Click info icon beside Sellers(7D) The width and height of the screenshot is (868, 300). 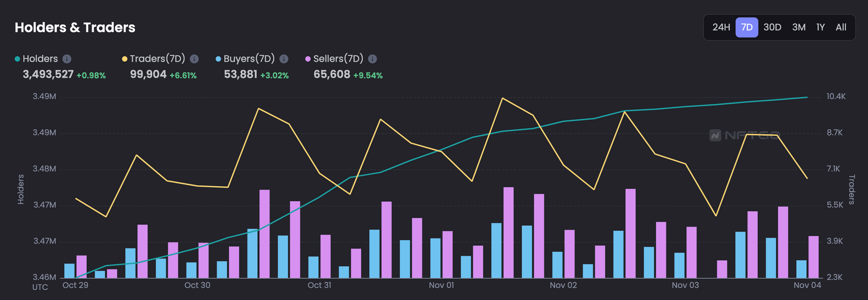[372, 59]
